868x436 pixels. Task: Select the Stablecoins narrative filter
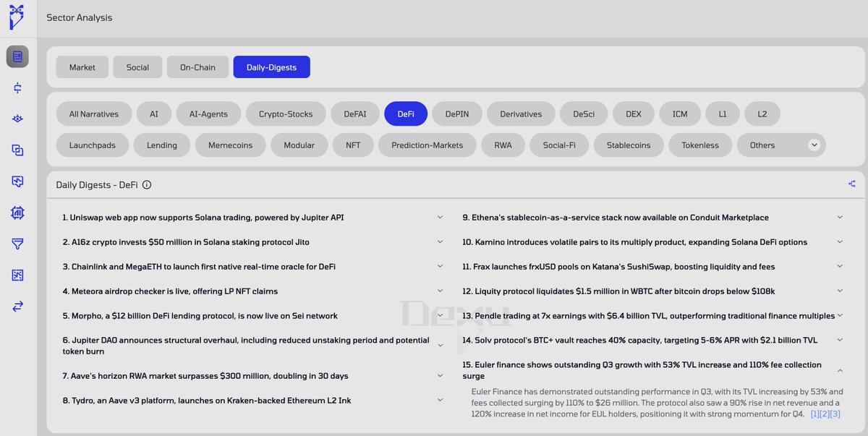tap(629, 145)
